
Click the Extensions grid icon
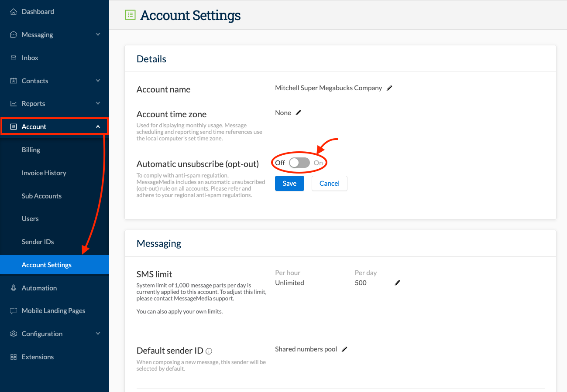pos(13,357)
